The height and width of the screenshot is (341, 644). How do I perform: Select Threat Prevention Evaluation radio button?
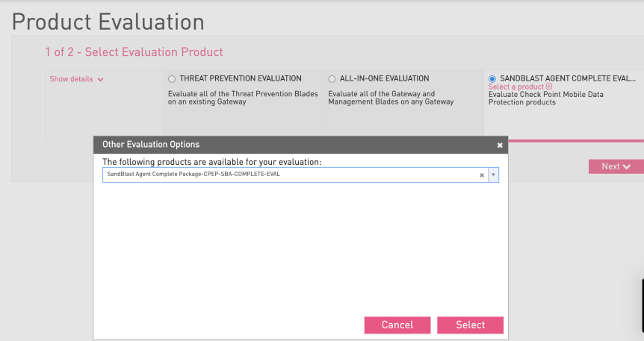(172, 79)
